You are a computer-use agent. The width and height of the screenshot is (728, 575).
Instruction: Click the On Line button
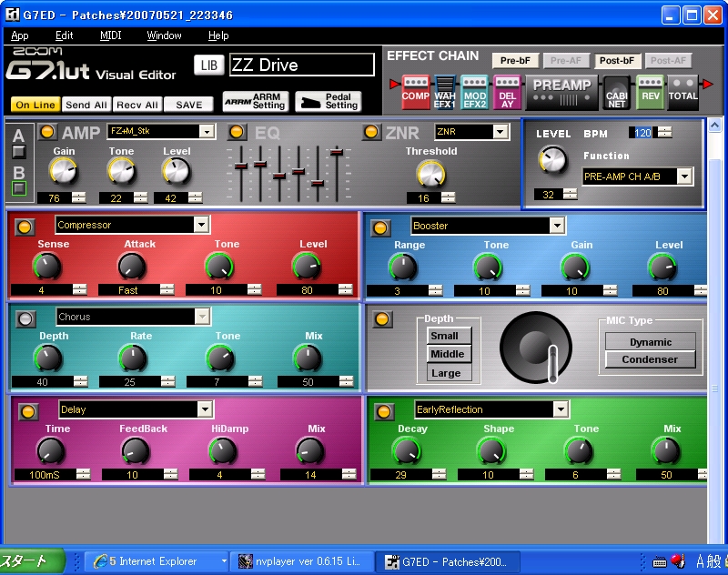click(35, 105)
